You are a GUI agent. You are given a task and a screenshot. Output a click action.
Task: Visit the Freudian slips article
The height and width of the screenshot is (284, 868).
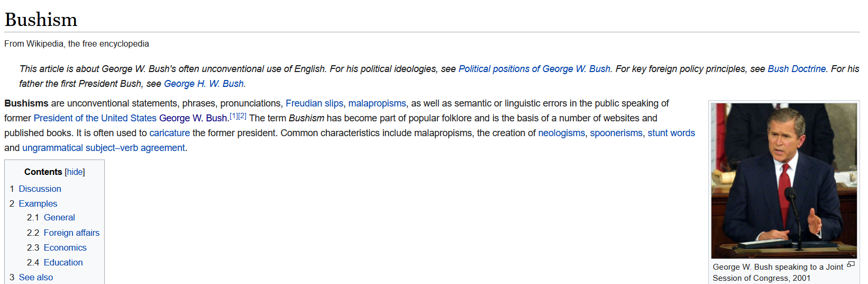click(x=314, y=103)
